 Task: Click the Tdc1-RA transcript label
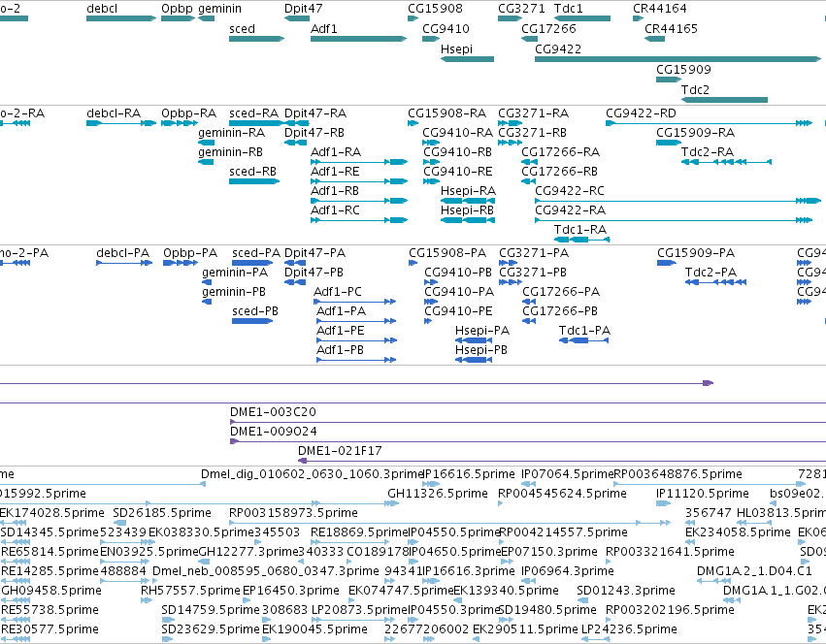tap(580, 230)
